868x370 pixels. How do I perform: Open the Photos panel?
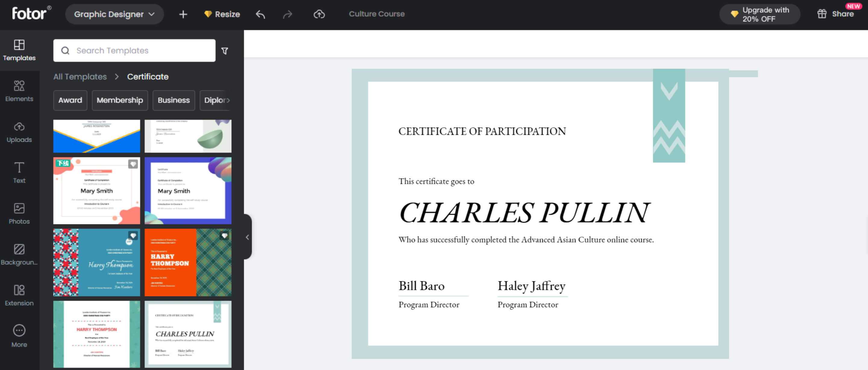coord(19,213)
